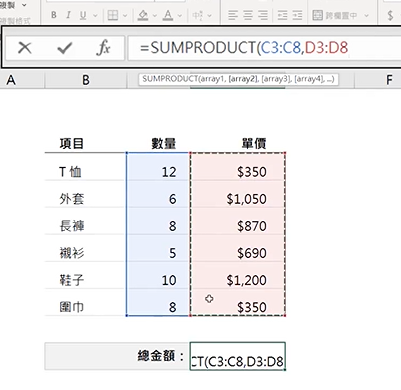Select column B header
This screenshot has height=390, width=401.
pyautogui.click(x=86, y=80)
